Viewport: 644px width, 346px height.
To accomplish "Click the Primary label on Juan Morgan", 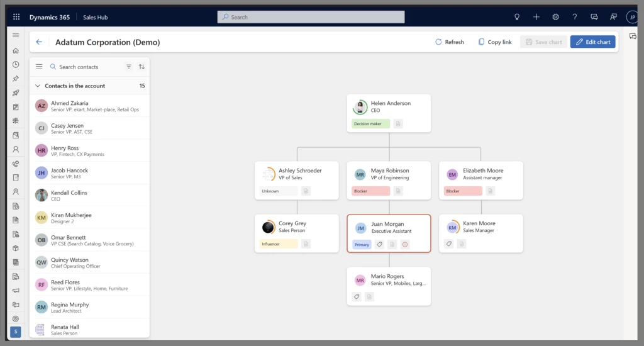I will coord(362,245).
